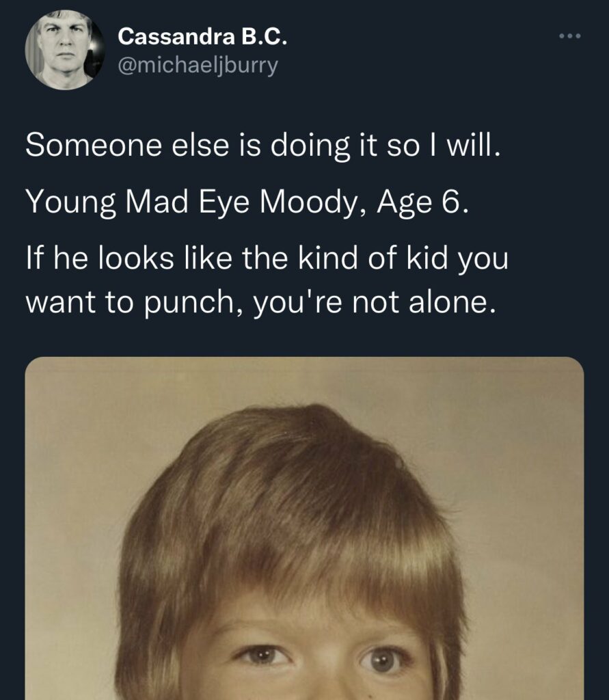
Task: Visit the @michaeljburry handle
Action: [198, 66]
